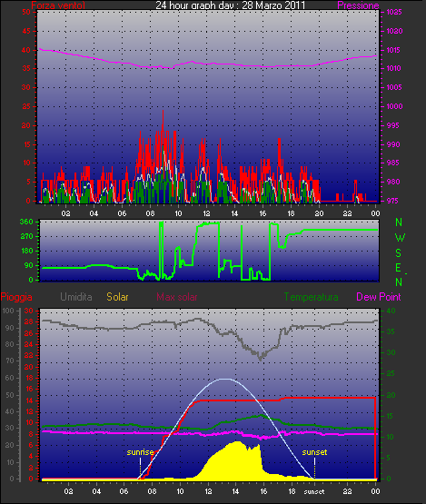Click the red '14' rain axis value
The width and height of the screenshot is (426, 504).
(29, 400)
